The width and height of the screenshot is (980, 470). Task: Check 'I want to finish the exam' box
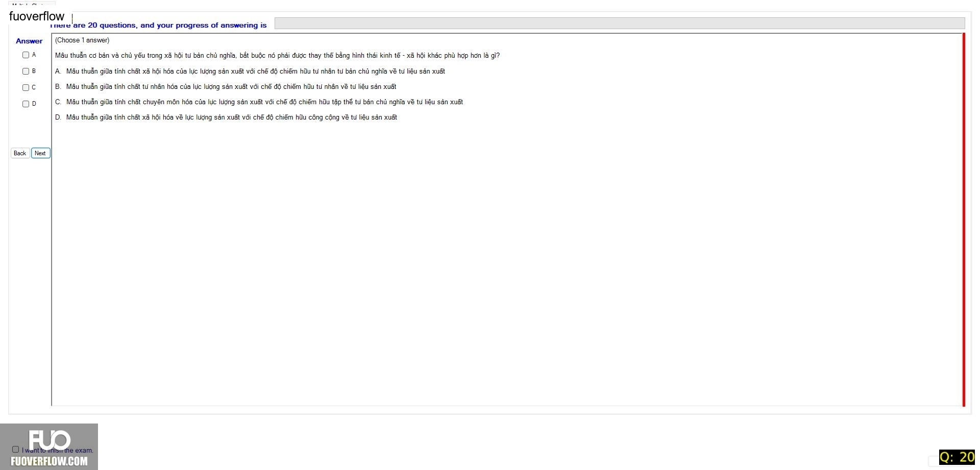(15, 450)
